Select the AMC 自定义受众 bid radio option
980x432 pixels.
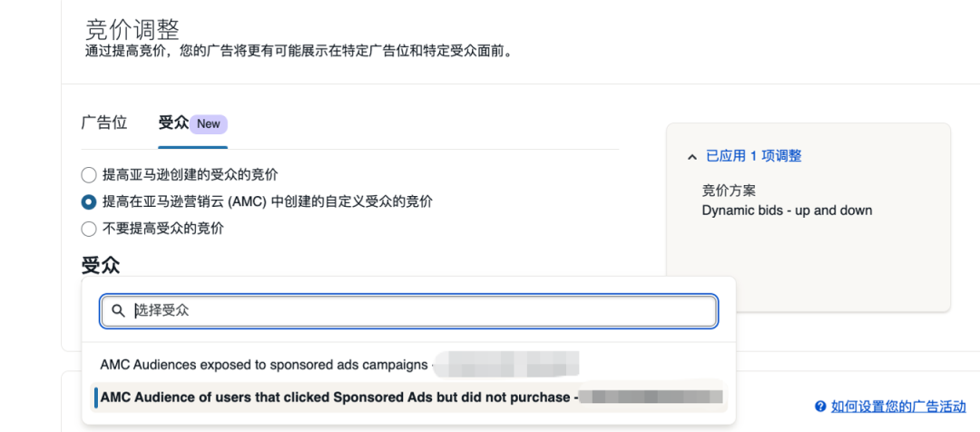point(89,201)
